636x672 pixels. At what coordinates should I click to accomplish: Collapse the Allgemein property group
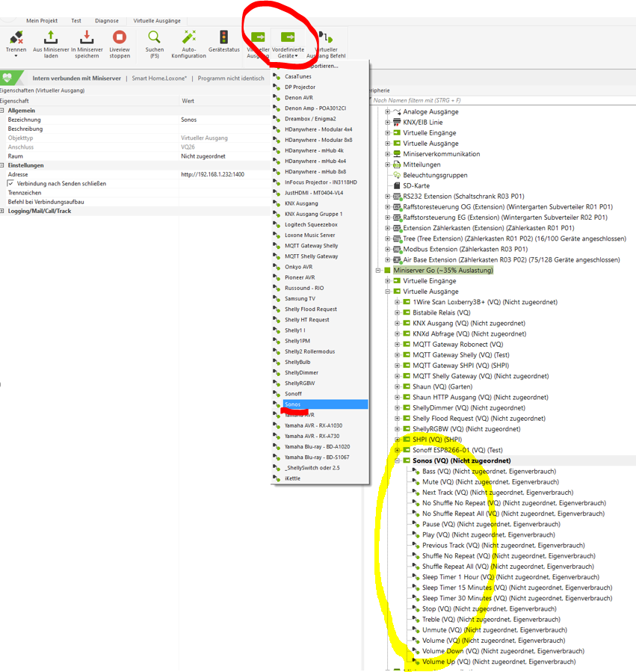pyautogui.click(x=2, y=111)
